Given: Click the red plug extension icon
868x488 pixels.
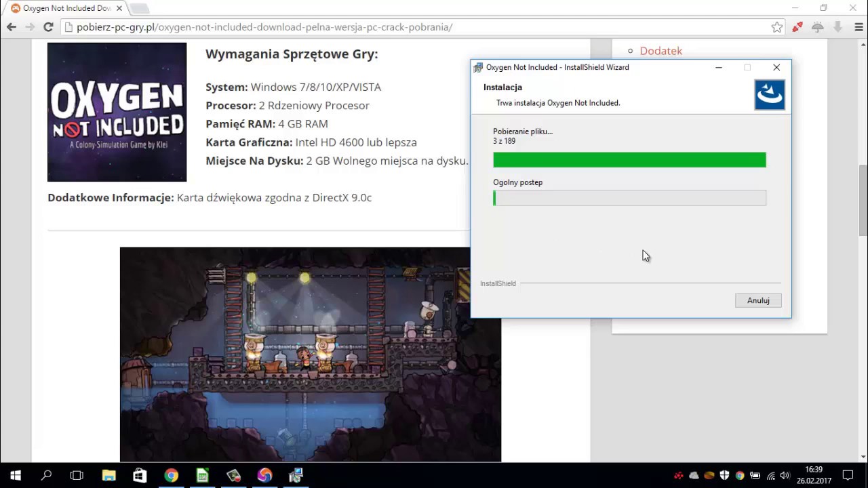Looking at the screenshot, I should (797, 27).
